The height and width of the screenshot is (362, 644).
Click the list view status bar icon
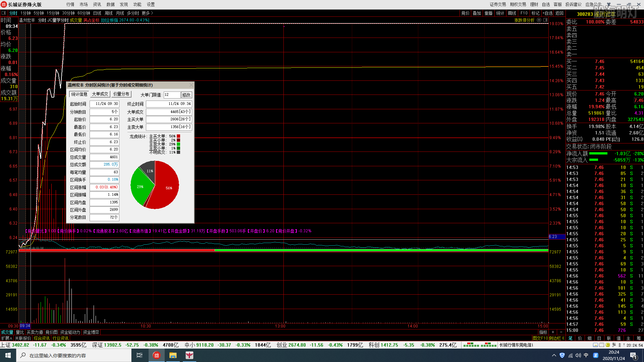602,345
